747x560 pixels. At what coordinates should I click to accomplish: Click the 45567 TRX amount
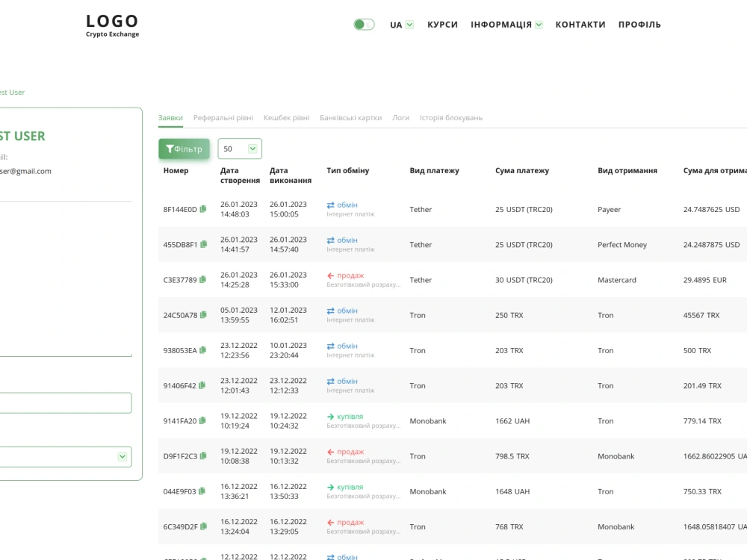701,315
